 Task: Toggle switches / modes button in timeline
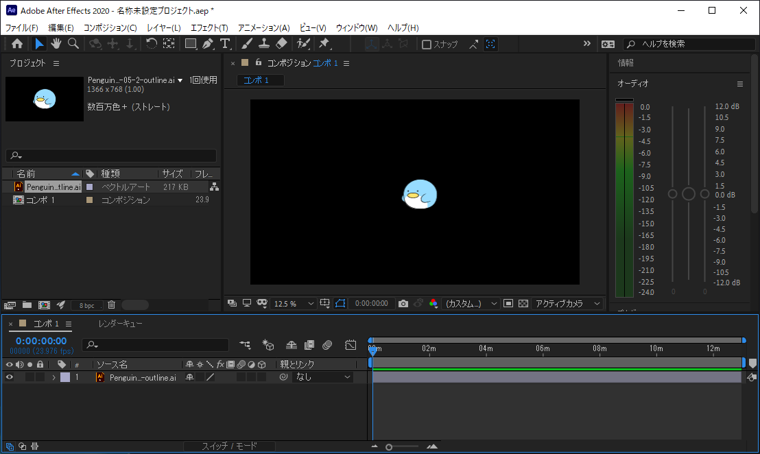click(229, 446)
